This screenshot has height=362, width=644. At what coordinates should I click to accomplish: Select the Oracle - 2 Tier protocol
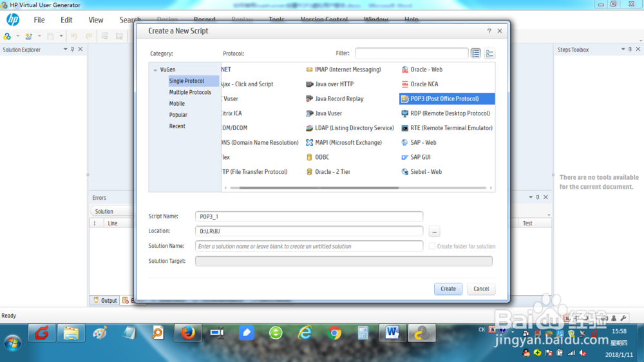[x=328, y=172]
